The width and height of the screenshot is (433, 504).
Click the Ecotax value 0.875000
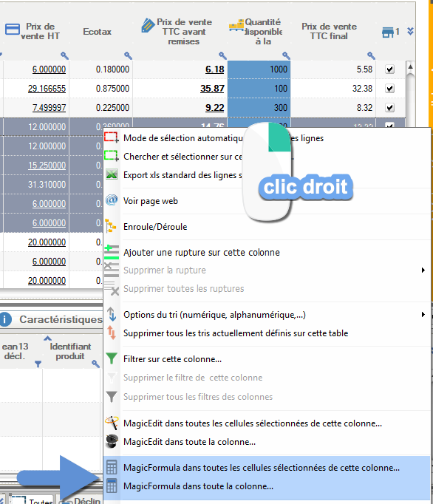coord(112,89)
